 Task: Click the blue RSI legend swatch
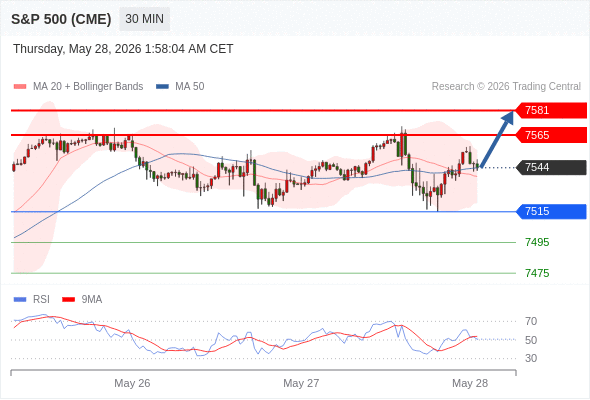click(x=20, y=300)
